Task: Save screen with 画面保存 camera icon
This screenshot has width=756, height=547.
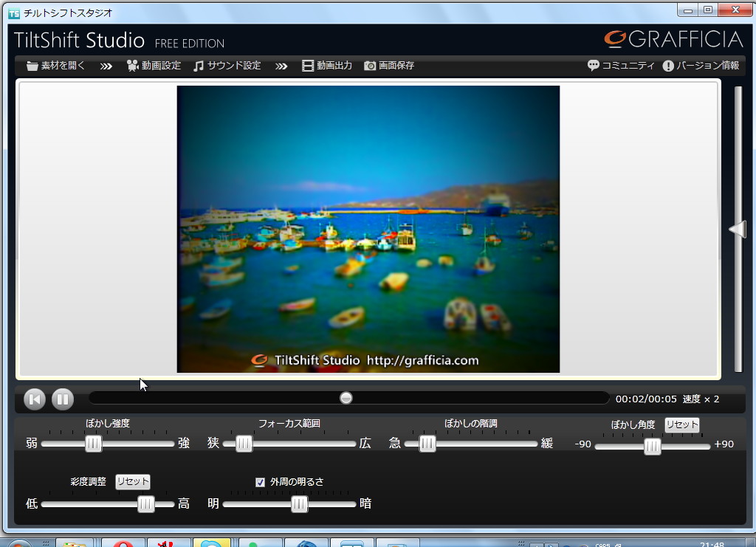Action: pyautogui.click(x=389, y=66)
